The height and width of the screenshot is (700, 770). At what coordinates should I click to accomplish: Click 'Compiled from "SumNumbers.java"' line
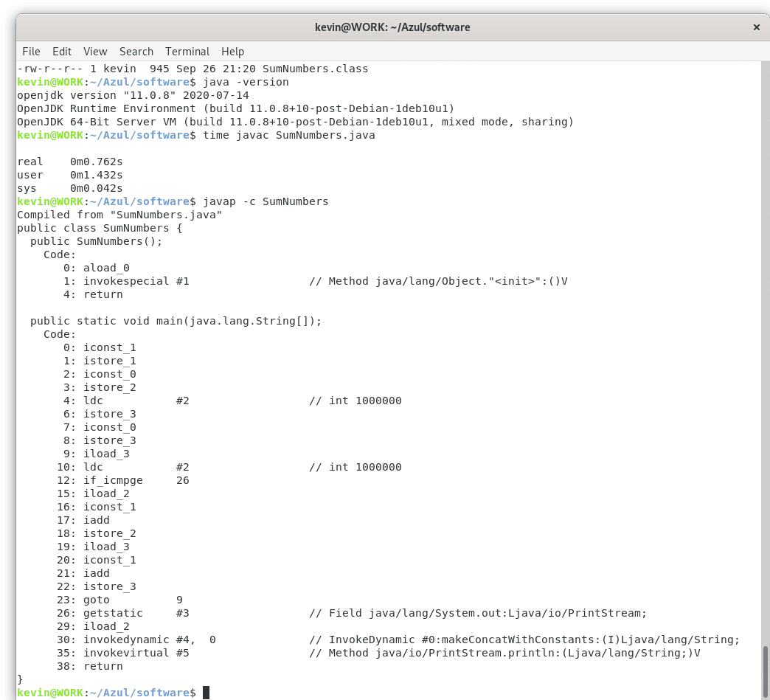(119, 215)
